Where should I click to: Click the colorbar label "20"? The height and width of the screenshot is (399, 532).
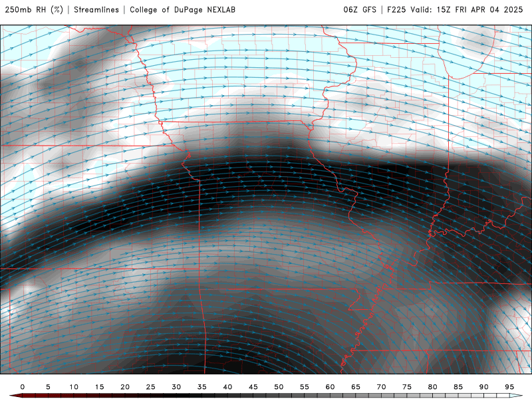(x=125, y=387)
